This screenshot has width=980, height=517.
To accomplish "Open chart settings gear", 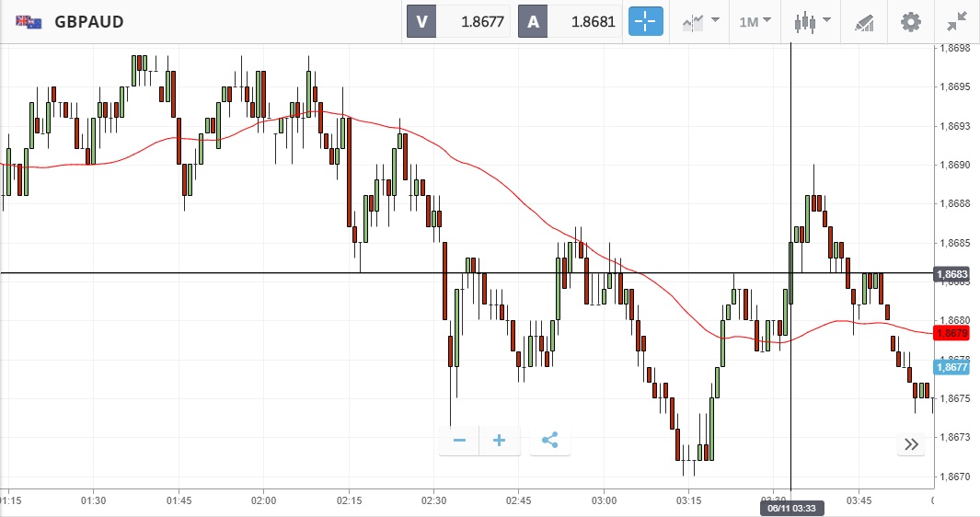I will pos(910,21).
